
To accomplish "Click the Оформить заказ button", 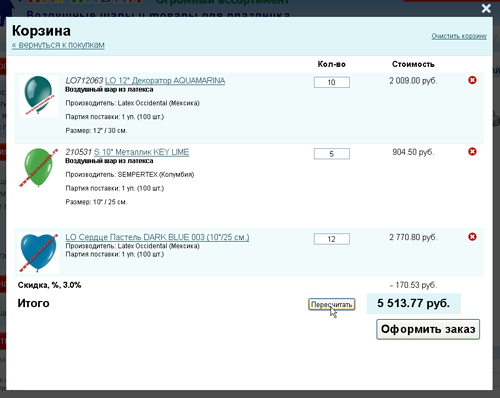I will point(428,329).
